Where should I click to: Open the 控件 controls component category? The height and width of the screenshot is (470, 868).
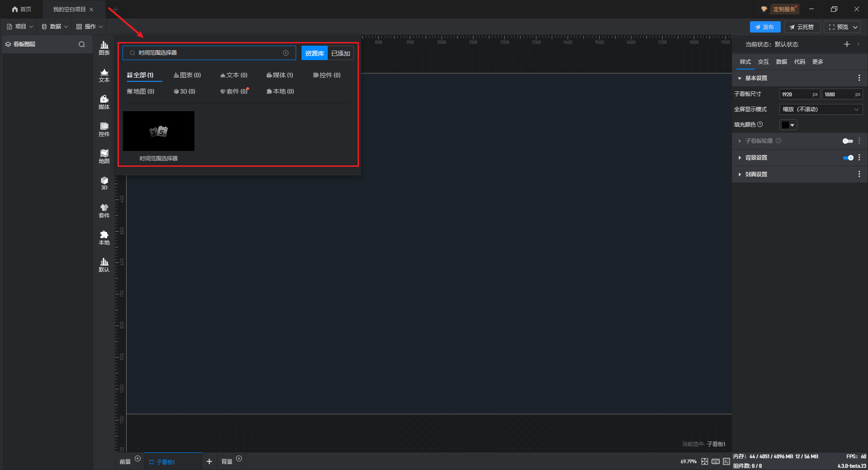pos(104,129)
